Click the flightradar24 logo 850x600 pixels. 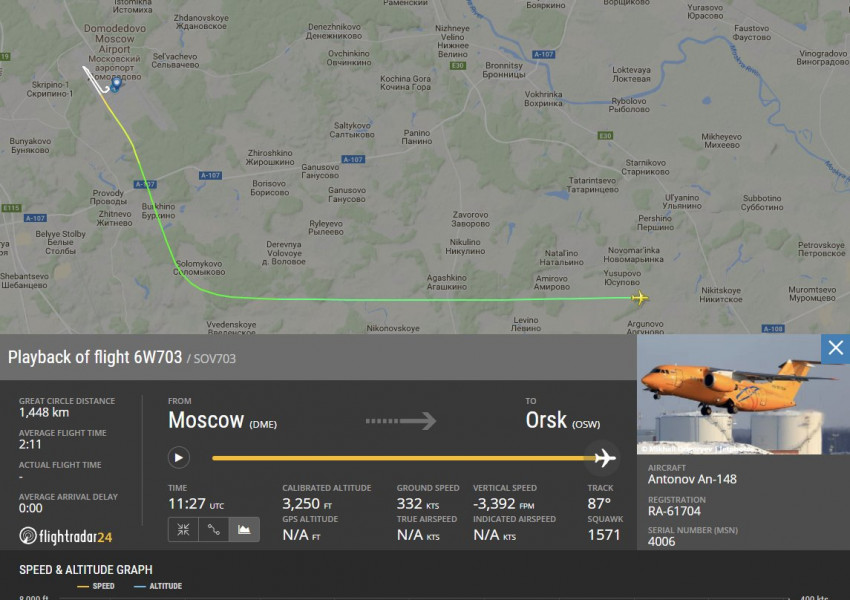tap(66, 536)
